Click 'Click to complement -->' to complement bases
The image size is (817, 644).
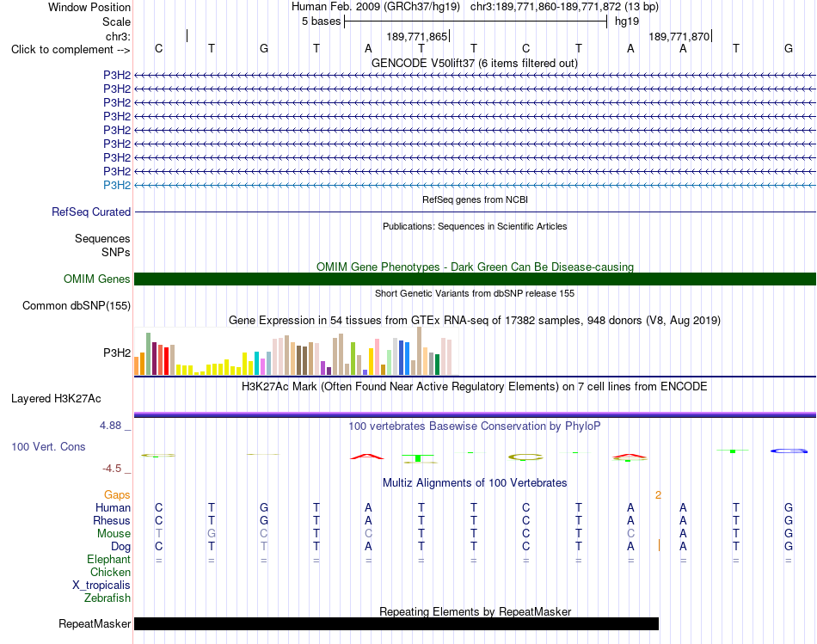71,50
